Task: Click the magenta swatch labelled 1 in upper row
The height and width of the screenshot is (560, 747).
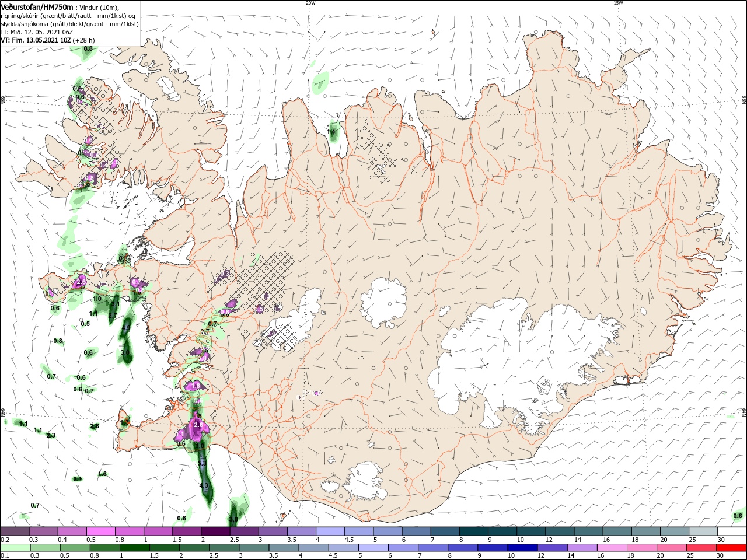Action: click(158, 531)
